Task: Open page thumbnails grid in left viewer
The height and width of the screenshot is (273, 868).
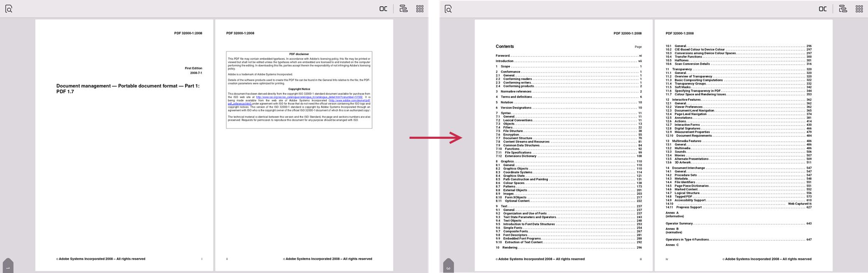Action: coord(420,9)
